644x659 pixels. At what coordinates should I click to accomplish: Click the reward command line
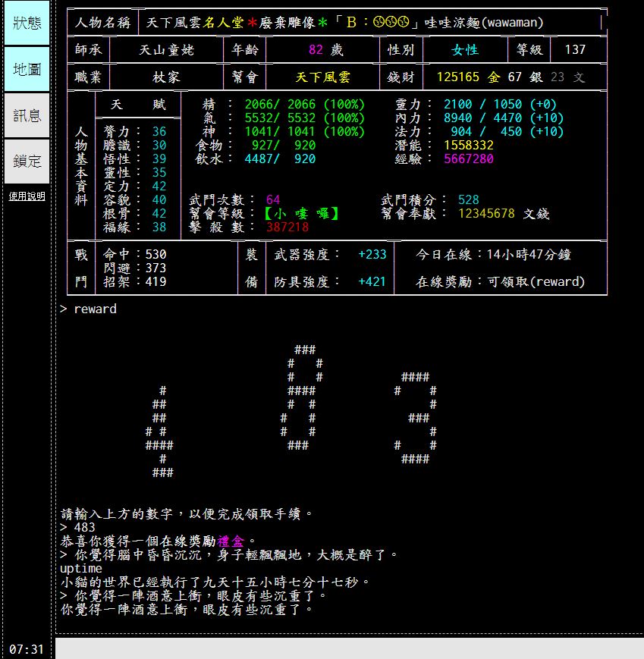click(88, 309)
